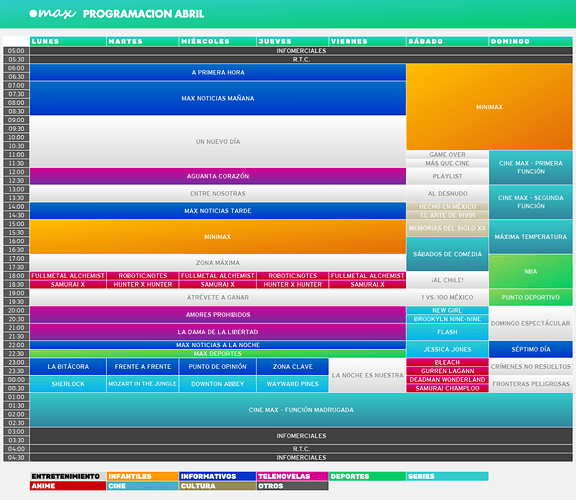This screenshot has height=500, width=576.
Task: Click the SERIES cyan legend swatch
Action: click(447, 476)
